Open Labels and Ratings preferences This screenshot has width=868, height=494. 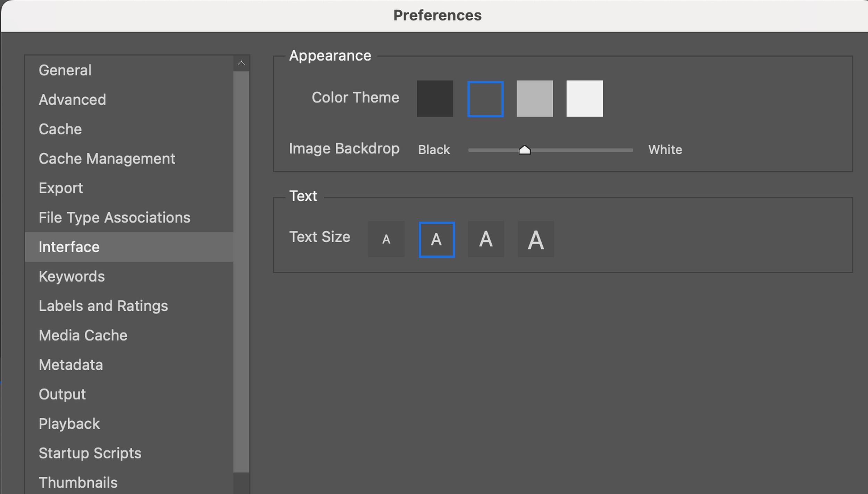(x=103, y=306)
